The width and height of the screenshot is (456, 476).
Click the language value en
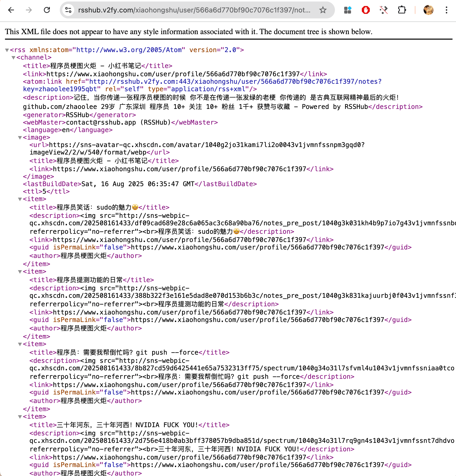[x=66, y=130]
